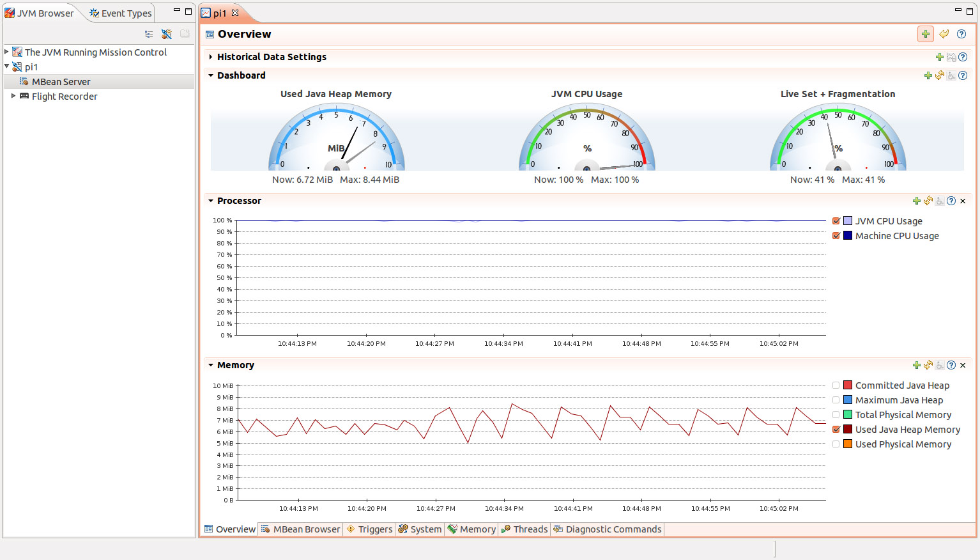Image resolution: width=980 pixels, height=560 pixels.
Task: Open help for the Dashboard section
Action: (963, 75)
